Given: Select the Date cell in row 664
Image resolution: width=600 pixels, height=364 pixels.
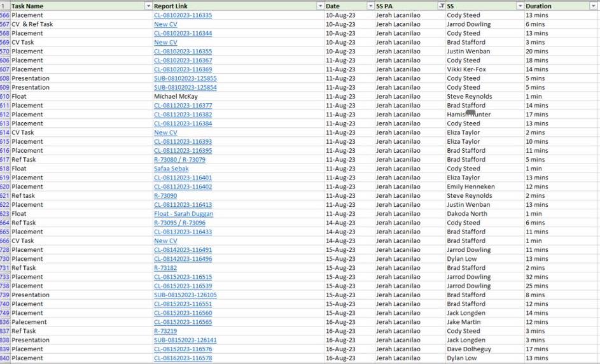Looking at the screenshot, I should [x=349, y=223].
